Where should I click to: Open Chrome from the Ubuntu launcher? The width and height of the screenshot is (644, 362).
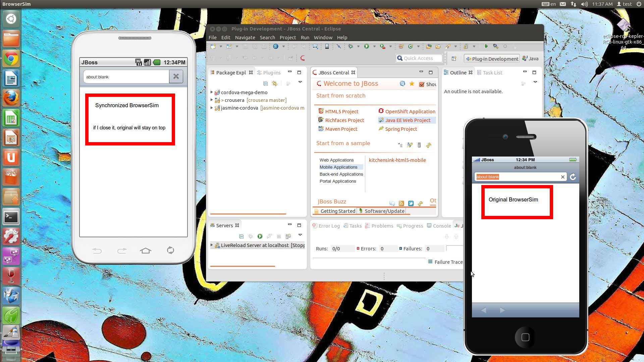click(x=11, y=59)
